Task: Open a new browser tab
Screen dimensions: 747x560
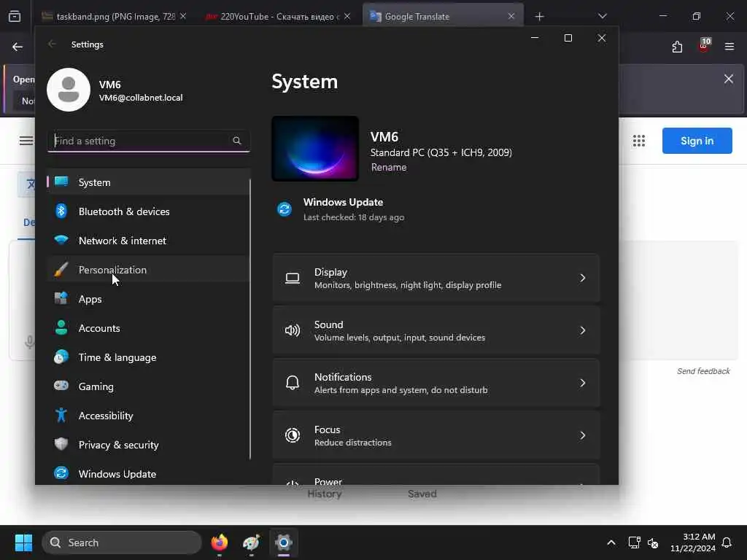Action: (539, 17)
